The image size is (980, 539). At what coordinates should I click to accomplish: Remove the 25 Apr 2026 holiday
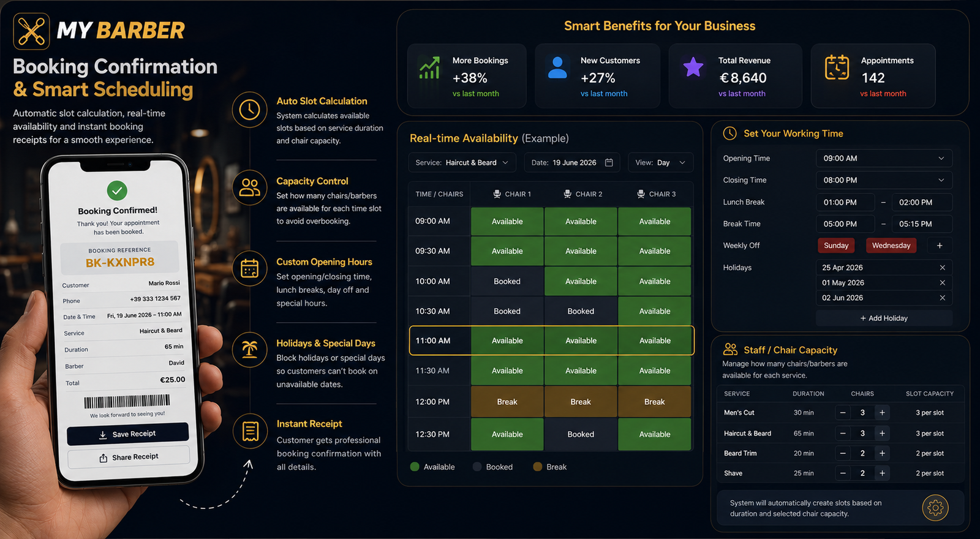pos(943,268)
